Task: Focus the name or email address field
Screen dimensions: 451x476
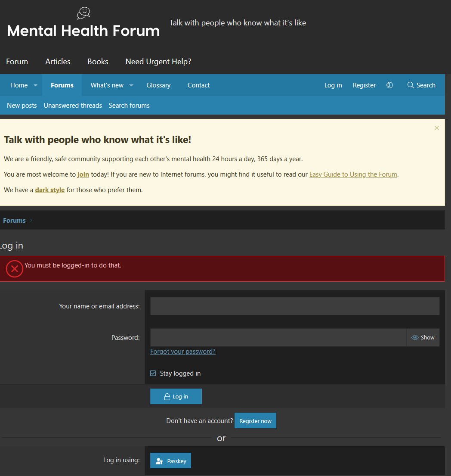Action: 295,306
